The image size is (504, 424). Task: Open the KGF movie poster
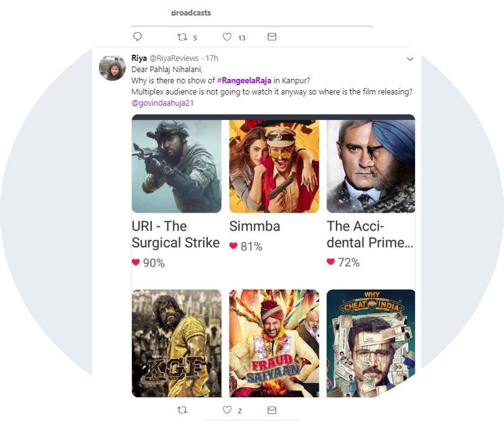click(177, 343)
